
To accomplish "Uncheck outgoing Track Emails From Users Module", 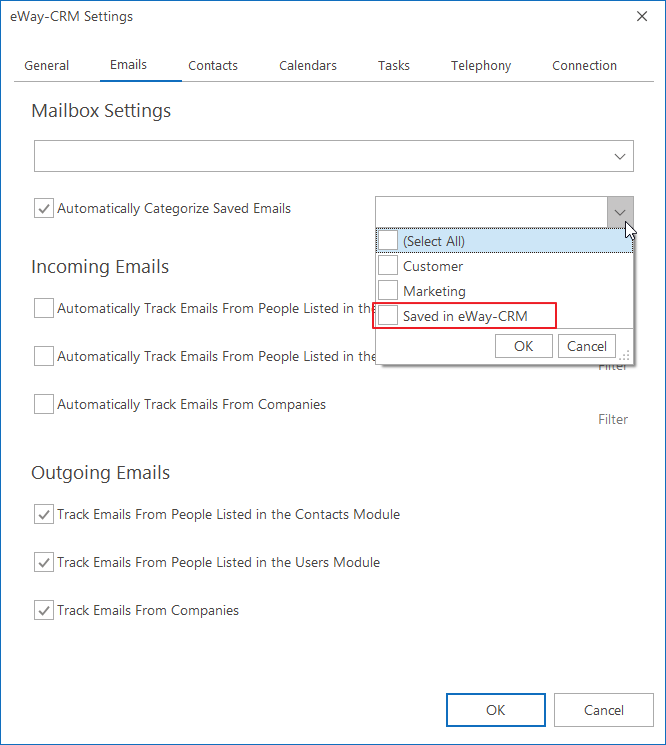I will pos(44,562).
